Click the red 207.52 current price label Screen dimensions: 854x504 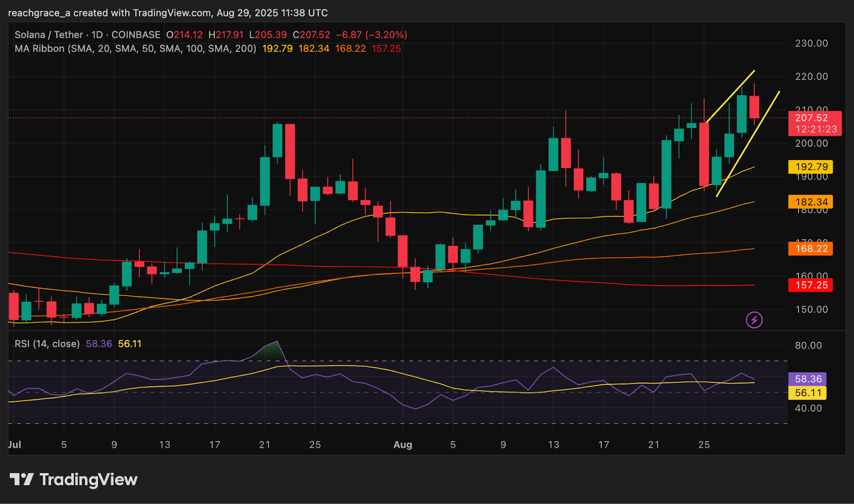[x=811, y=118]
